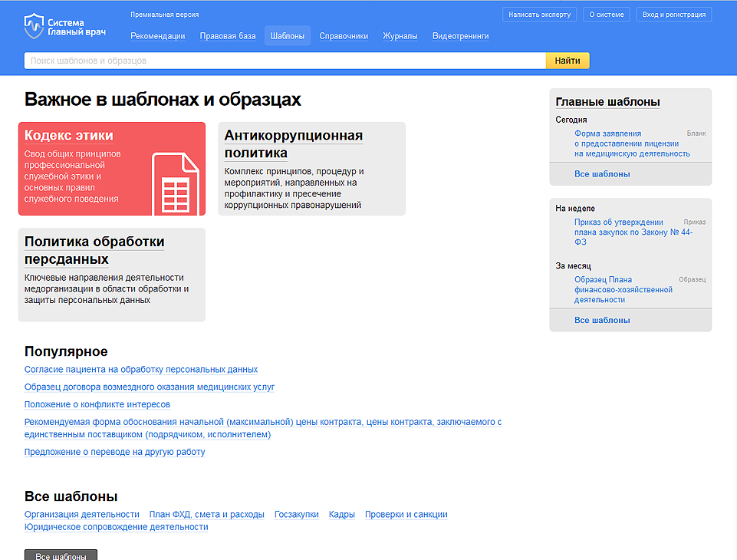
Task: Open the Госзакупки category link
Action: (296, 515)
